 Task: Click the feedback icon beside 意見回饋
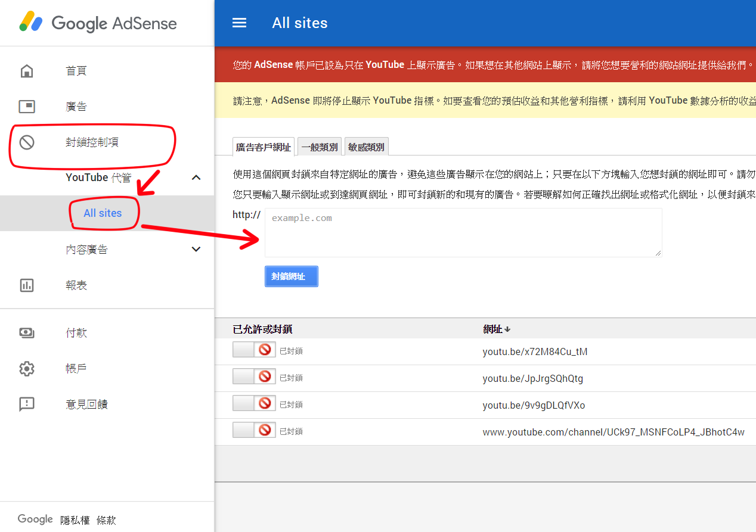click(27, 405)
